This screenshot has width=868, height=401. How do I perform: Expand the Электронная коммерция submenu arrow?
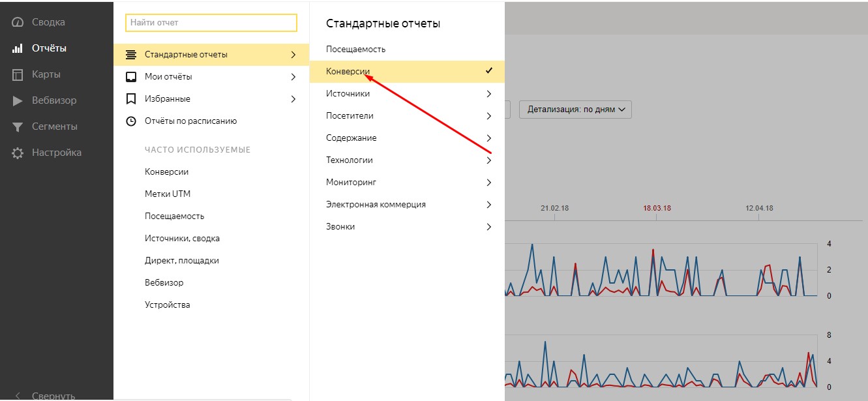(x=489, y=205)
